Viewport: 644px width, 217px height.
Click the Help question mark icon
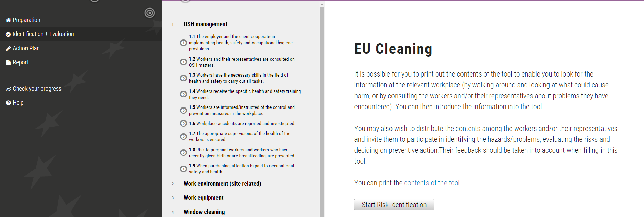[x=8, y=103]
